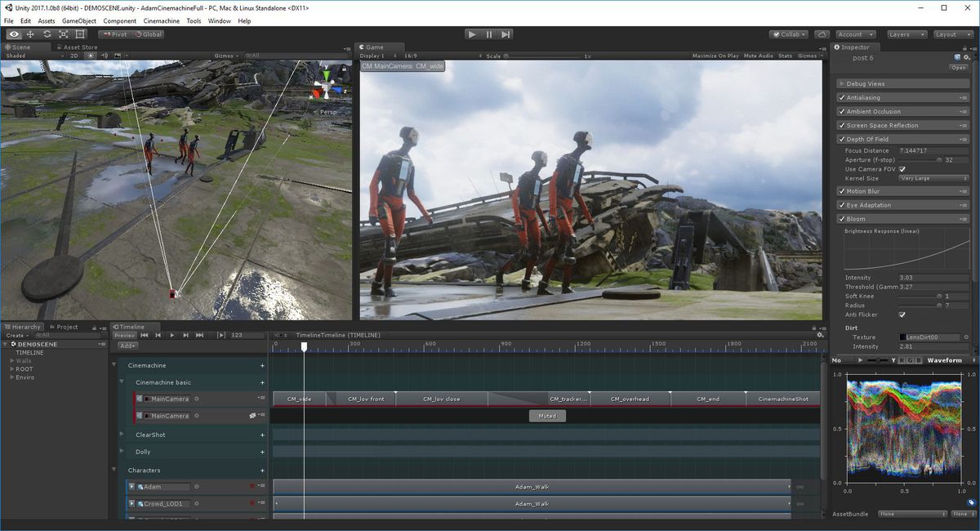
Task: Click the Open button in Inspector
Action: (x=959, y=68)
